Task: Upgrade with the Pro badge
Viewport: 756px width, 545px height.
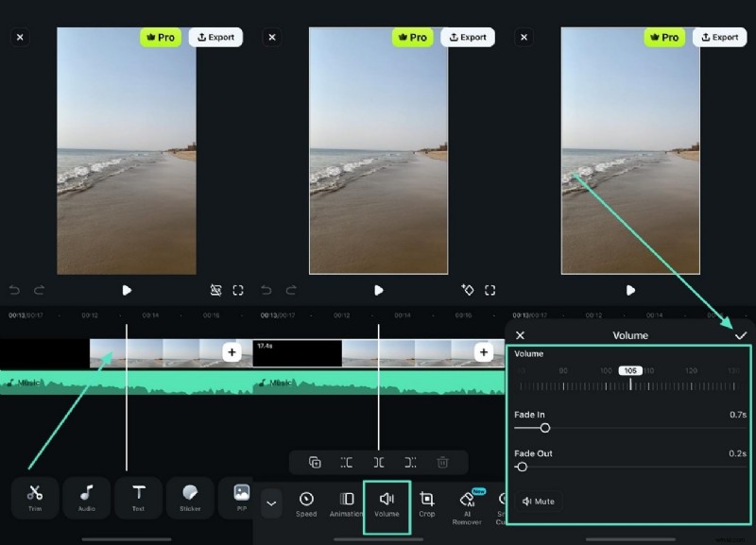Action: point(664,37)
